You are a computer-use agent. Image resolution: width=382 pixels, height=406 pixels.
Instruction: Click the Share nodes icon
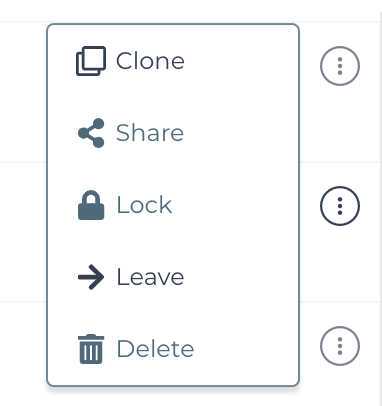[91, 133]
